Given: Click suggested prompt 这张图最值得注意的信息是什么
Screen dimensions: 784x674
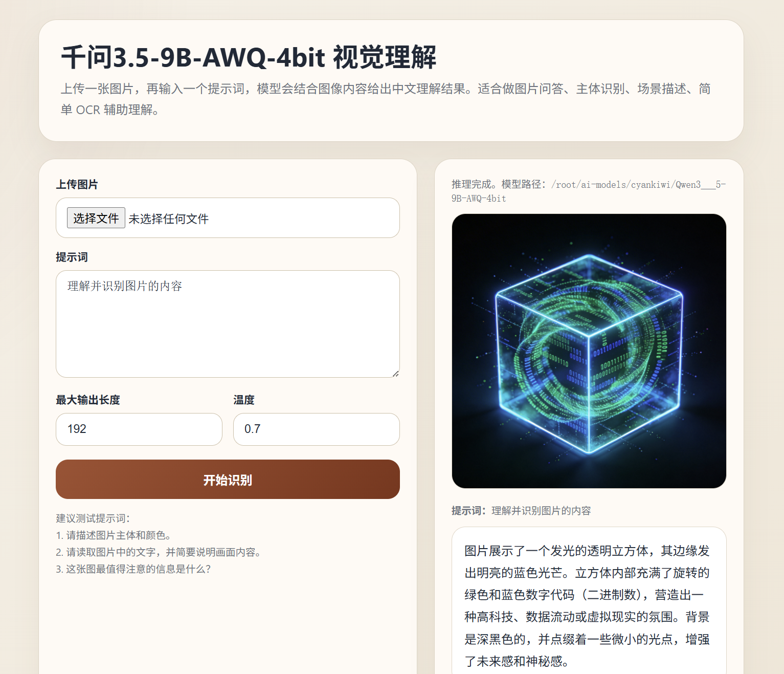Looking at the screenshot, I should tap(133, 569).
